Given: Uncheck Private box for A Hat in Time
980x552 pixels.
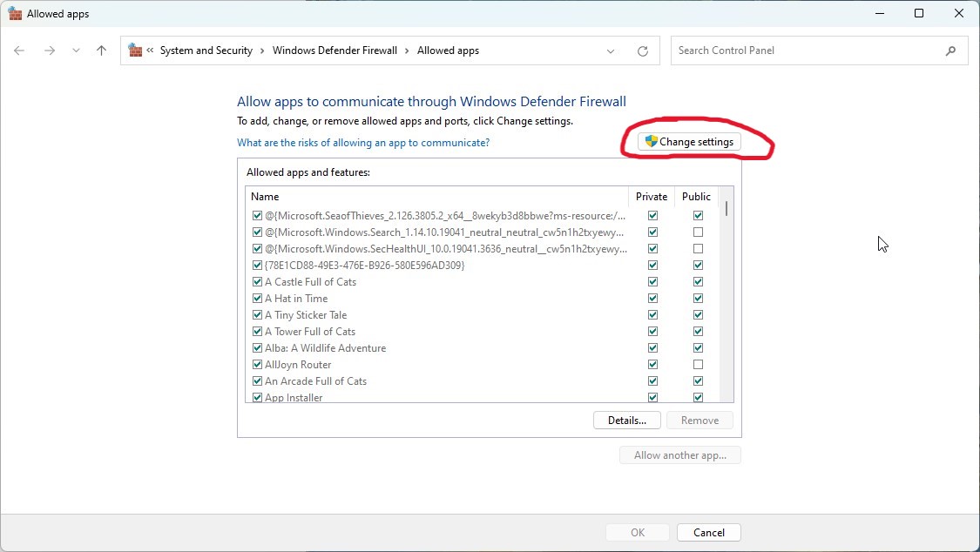Looking at the screenshot, I should point(652,299).
